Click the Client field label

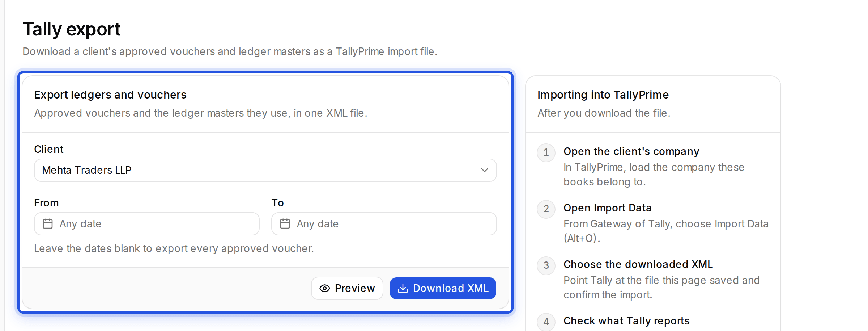(x=49, y=149)
